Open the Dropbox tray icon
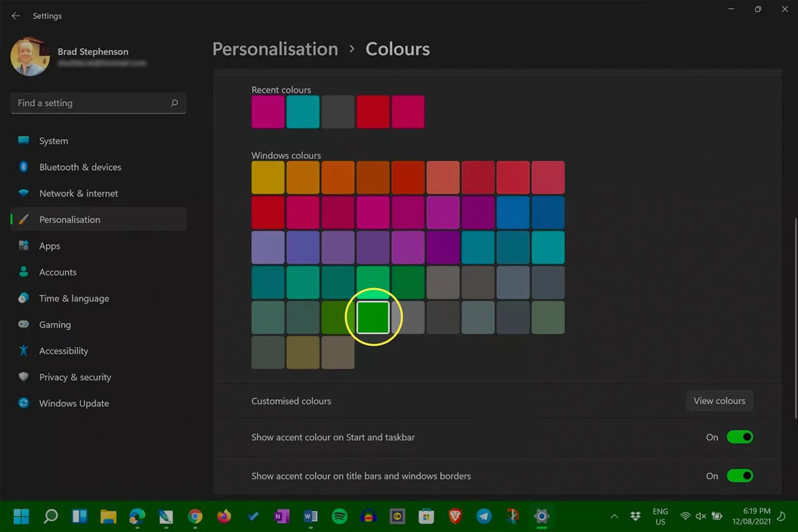The image size is (798, 532). point(635,516)
